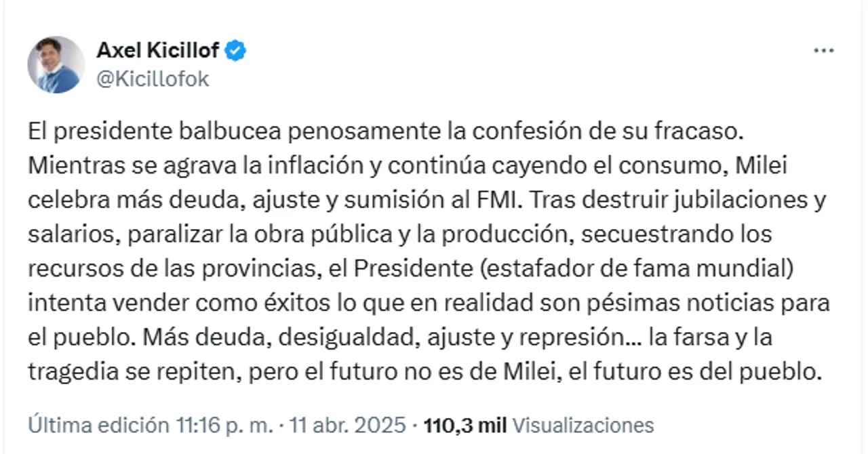Open the three-dot more options menu
This screenshot has width=868, height=454.
[823, 51]
